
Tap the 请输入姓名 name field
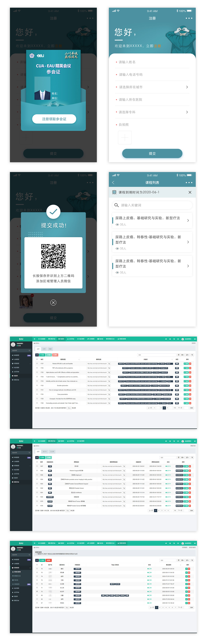point(152,62)
